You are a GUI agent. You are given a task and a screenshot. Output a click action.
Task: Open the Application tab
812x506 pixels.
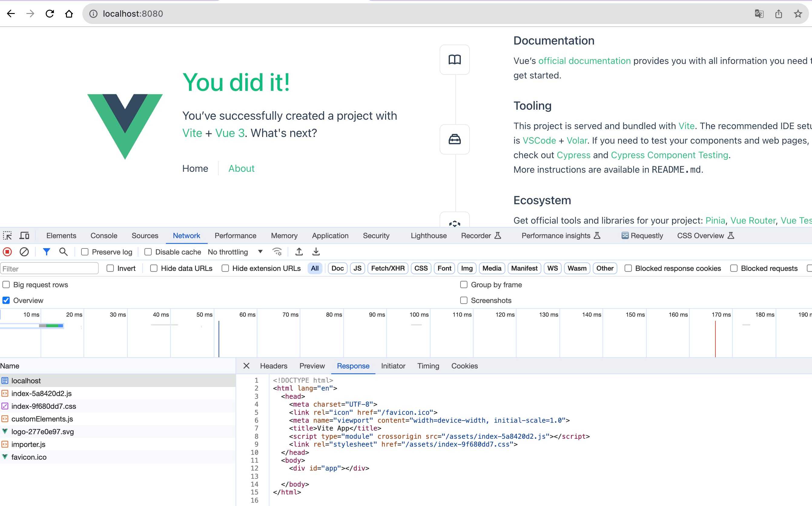[330, 236]
